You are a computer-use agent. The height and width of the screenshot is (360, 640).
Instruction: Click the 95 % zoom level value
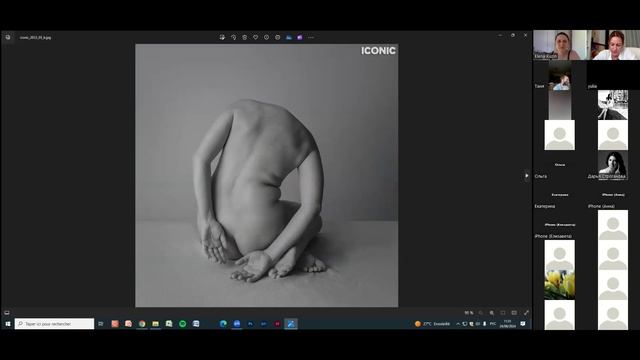pos(469,313)
